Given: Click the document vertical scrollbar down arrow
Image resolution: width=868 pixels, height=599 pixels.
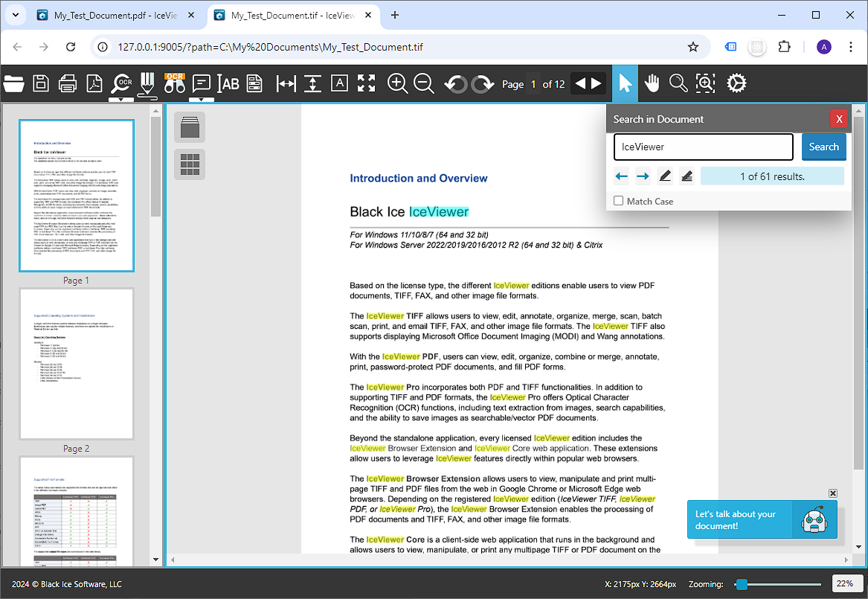Looking at the screenshot, I should 858,547.
